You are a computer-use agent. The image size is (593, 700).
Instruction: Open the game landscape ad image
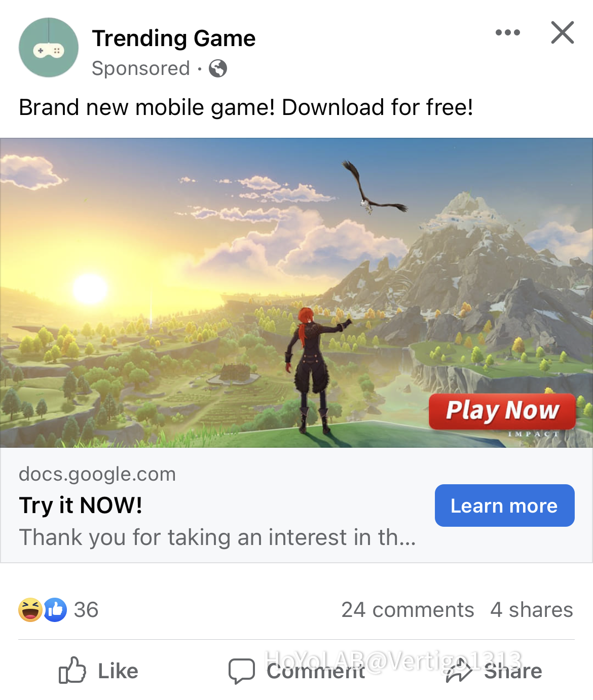coord(296,293)
